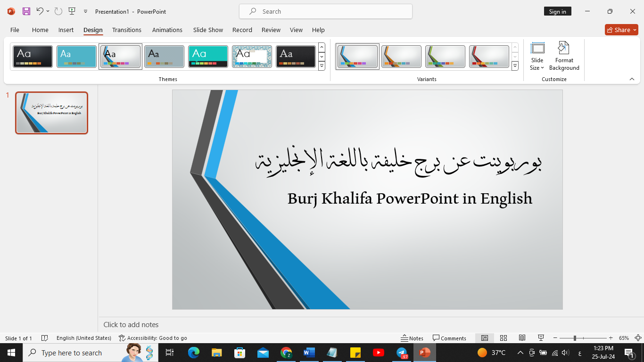Open Customize Quick Access Toolbar arrow
The width and height of the screenshot is (644, 362).
tap(85, 11)
